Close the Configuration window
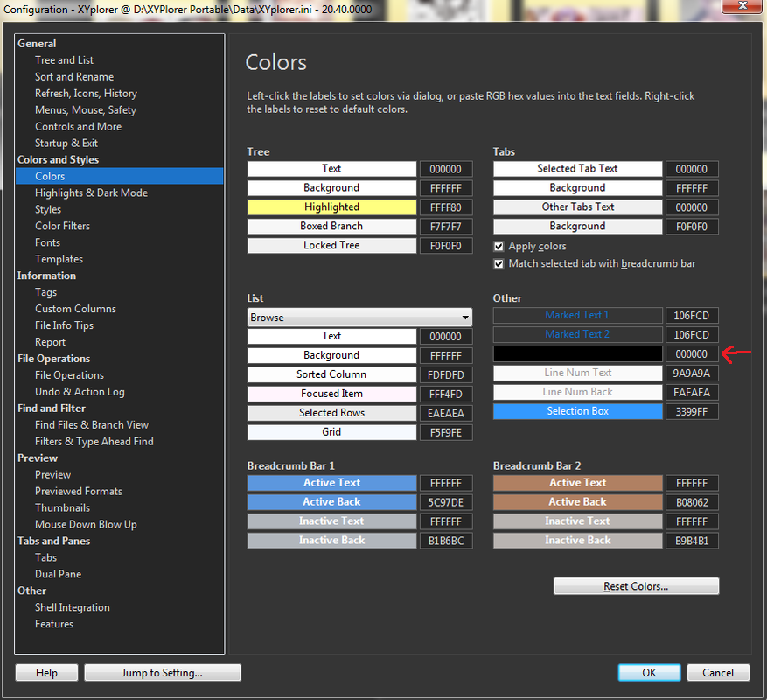The width and height of the screenshot is (767, 700). click(x=742, y=6)
